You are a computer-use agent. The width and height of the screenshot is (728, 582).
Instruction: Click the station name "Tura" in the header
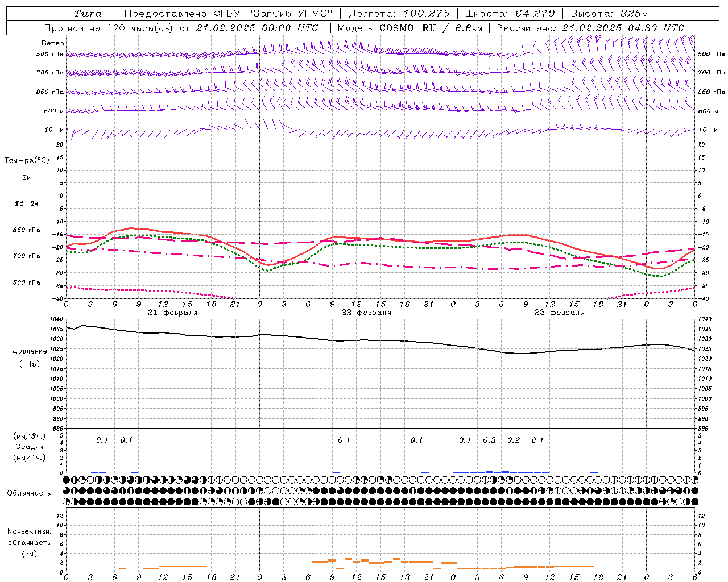click(x=88, y=14)
